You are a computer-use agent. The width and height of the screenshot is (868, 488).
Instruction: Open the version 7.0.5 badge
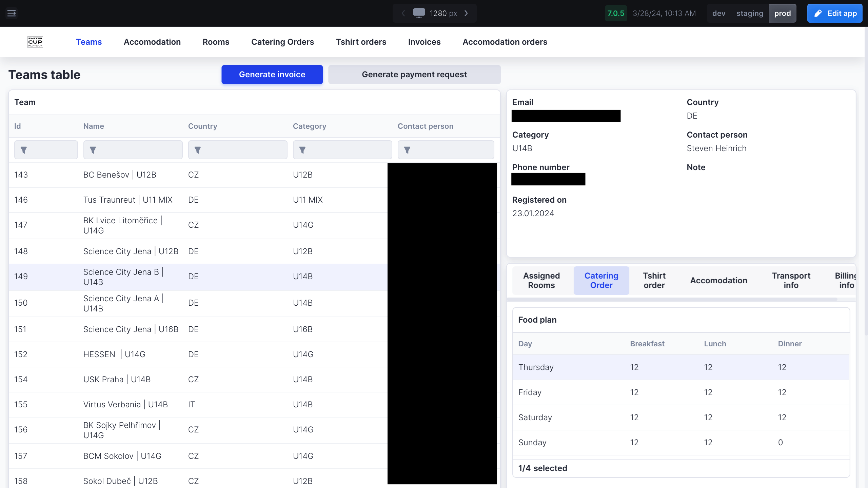tap(616, 13)
